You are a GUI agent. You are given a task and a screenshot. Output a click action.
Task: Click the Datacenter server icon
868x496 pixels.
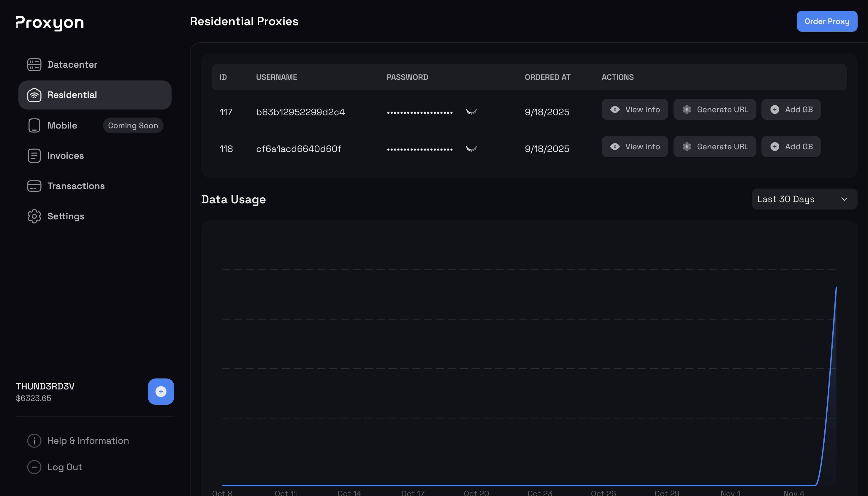tap(34, 64)
